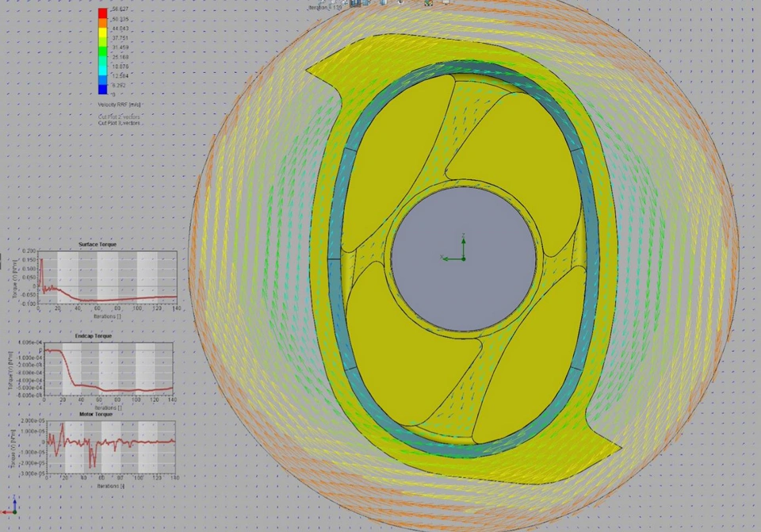The width and height of the screenshot is (761, 532).
Task: Click the Iterations axis label under Motor Torque
Action: point(111,485)
